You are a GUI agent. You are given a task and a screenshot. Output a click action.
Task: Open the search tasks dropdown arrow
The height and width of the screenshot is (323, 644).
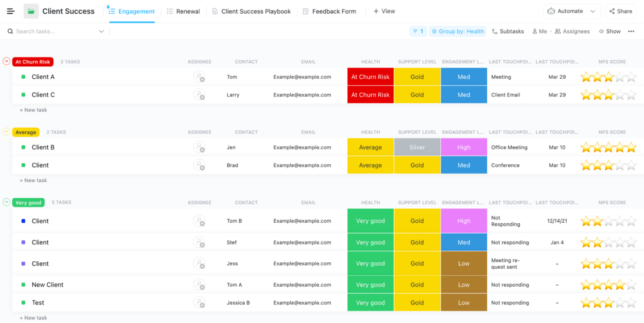[x=101, y=31]
